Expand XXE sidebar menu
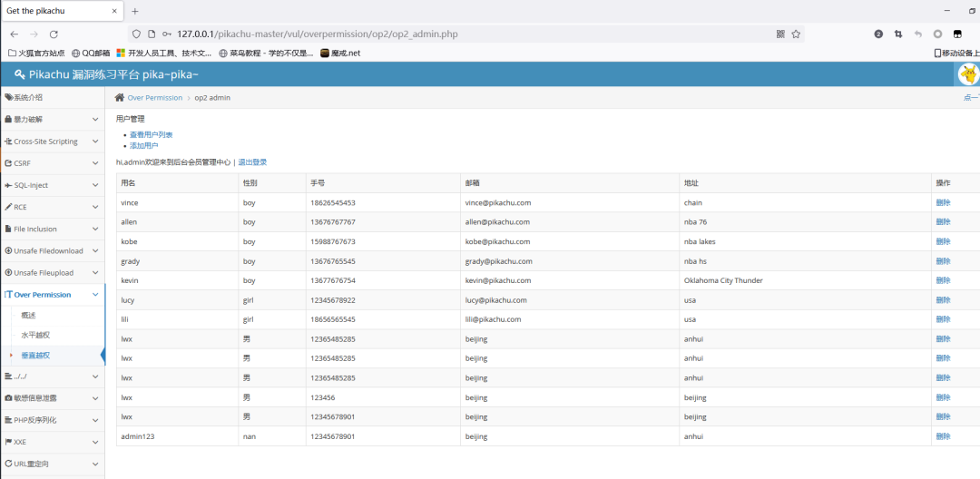Image resolution: width=980 pixels, height=479 pixels. click(x=53, y=442)
